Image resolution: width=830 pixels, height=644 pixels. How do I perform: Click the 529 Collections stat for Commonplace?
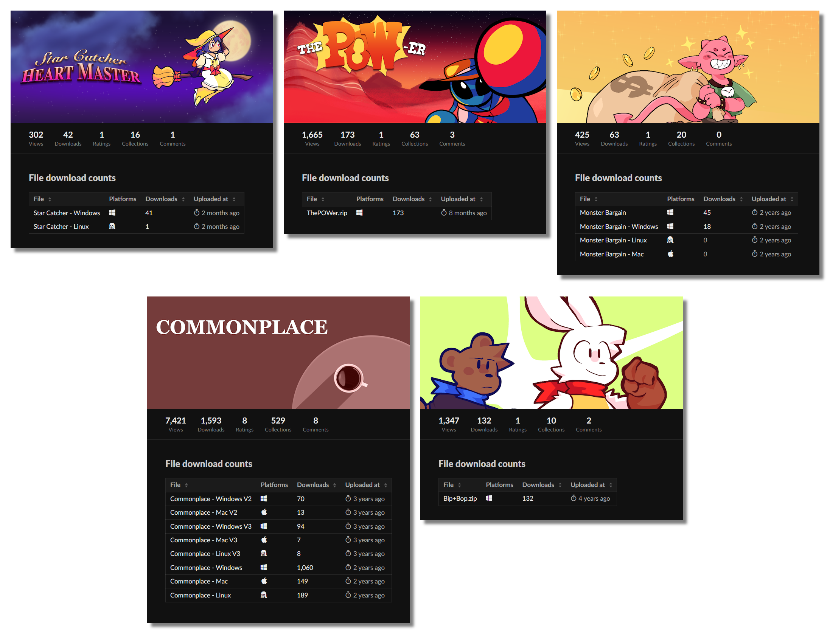point(278,424)
